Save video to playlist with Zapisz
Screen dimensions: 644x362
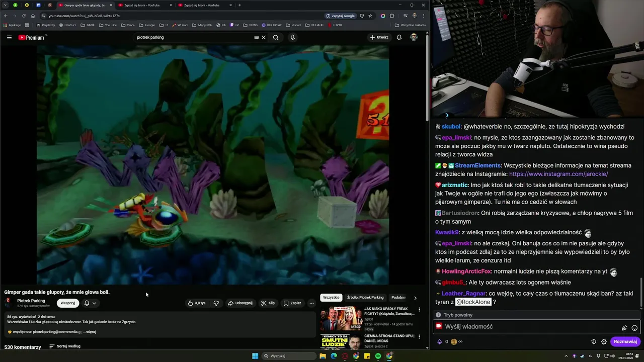click(292, 303)
